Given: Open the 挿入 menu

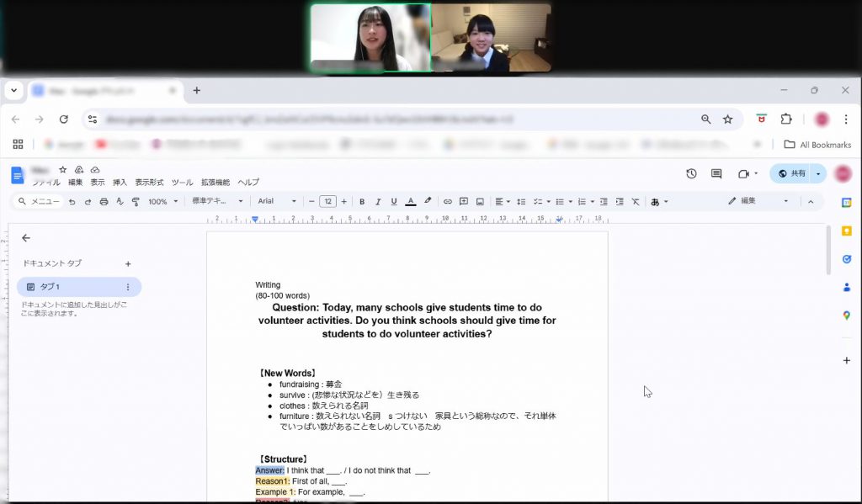Looking at the screenshot, I should (120, 183).
